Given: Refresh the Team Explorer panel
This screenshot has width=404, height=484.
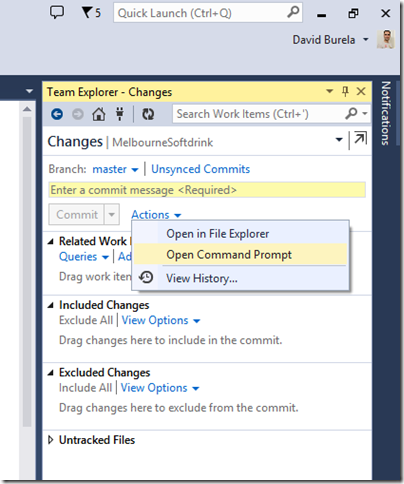Looking at the screenshot, I should coord(148,114).
